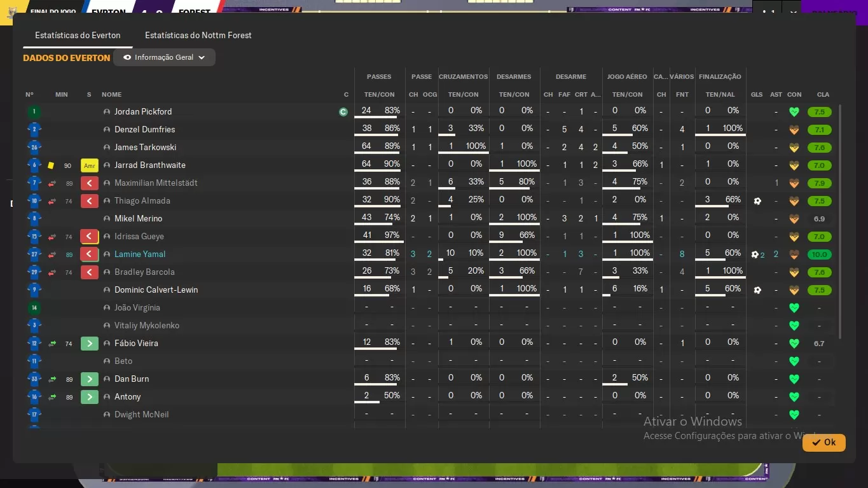Click Lamine Yamal's 10.0 rating badge
The width and height of the screenshot is (868, 488).
819,254
